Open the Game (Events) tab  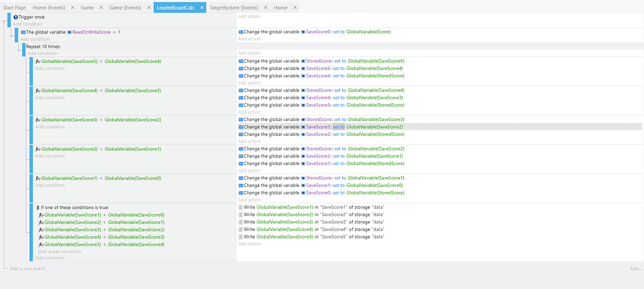pyautogui.click(x=125, y=8)
